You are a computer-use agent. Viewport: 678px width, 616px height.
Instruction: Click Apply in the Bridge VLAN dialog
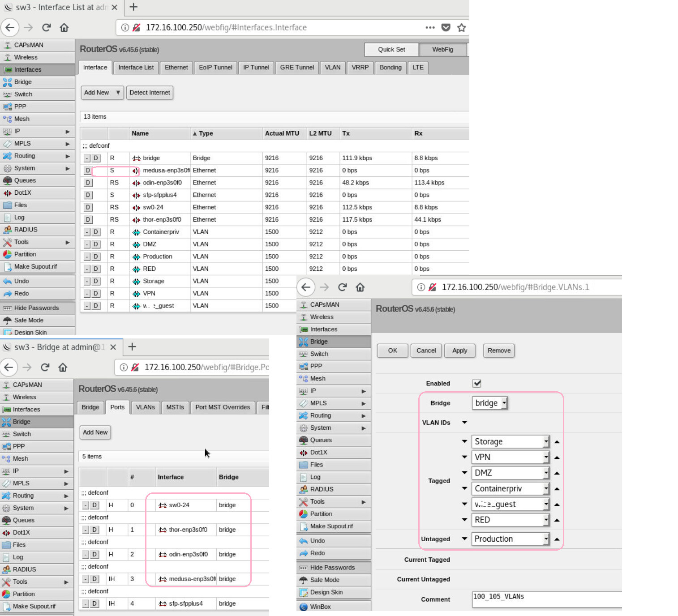click(459, 351)
